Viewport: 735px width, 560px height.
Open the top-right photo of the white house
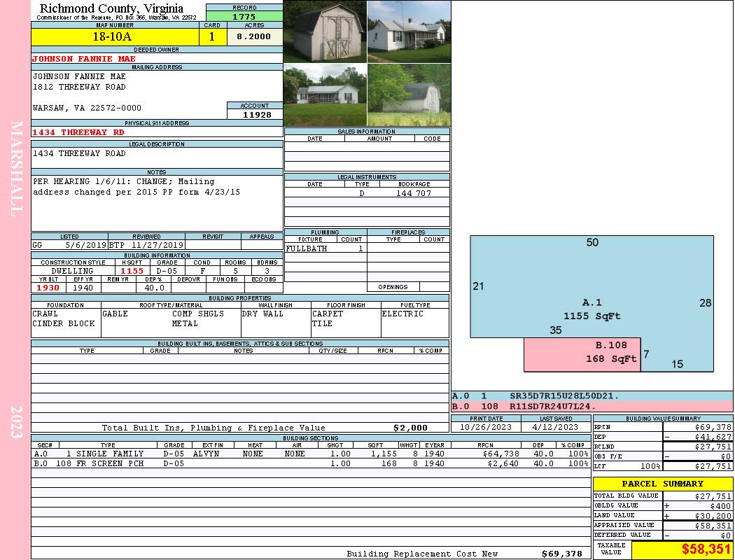click(409, 31)
